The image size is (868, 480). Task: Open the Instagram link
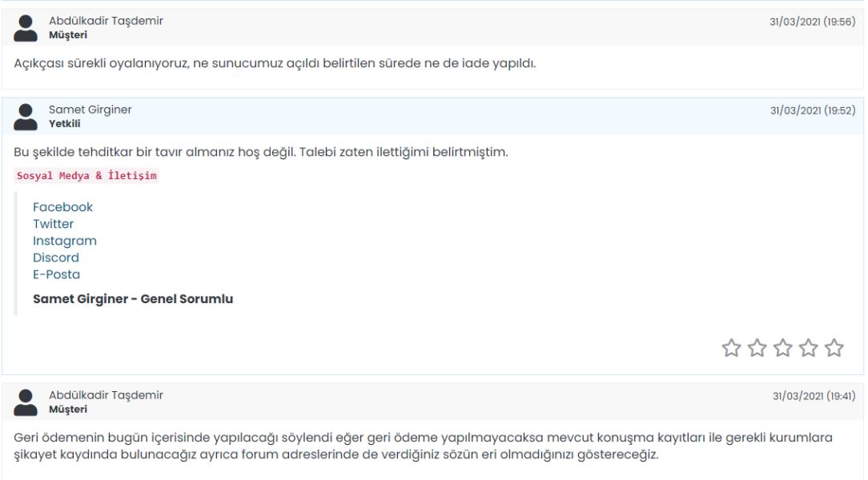pyautogui.click(x=65, y=241)
